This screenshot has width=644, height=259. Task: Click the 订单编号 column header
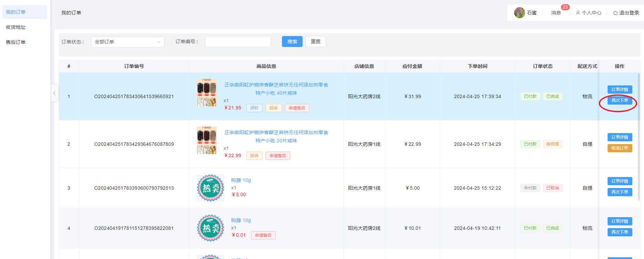pyautogui.click(x=134, y=66)
